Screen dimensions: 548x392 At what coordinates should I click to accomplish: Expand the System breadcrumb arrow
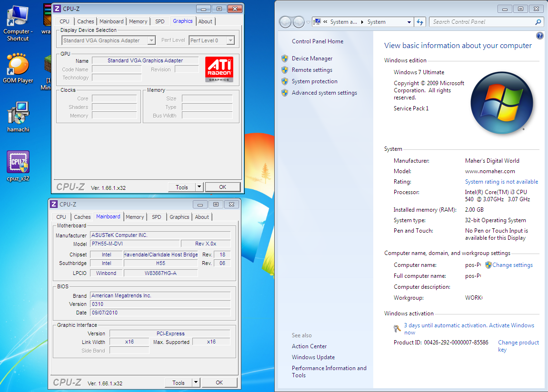coord(362,22)
